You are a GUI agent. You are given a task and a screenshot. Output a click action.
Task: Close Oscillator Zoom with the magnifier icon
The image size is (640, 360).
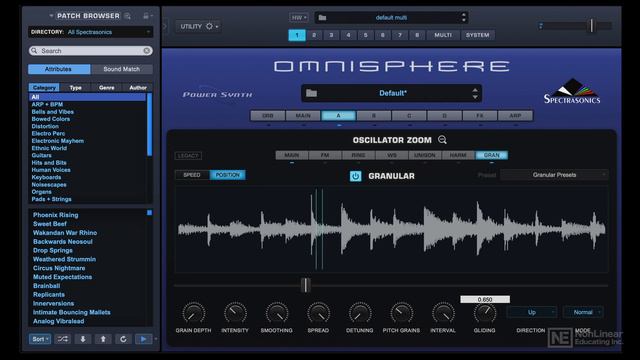pos(442,140)
